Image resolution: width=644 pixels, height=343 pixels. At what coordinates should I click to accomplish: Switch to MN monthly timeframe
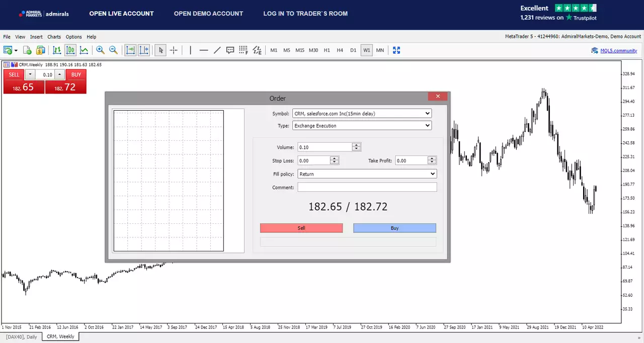tap(380, 50)
